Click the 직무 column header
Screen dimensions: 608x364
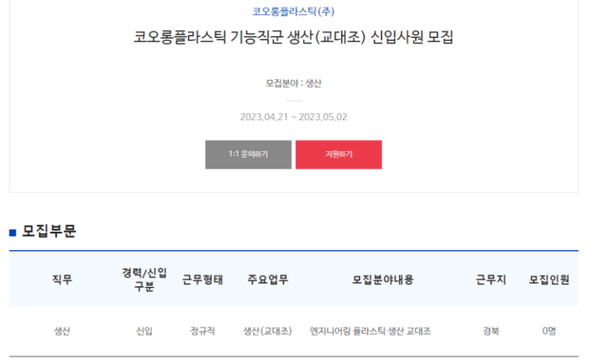point(62,279)
